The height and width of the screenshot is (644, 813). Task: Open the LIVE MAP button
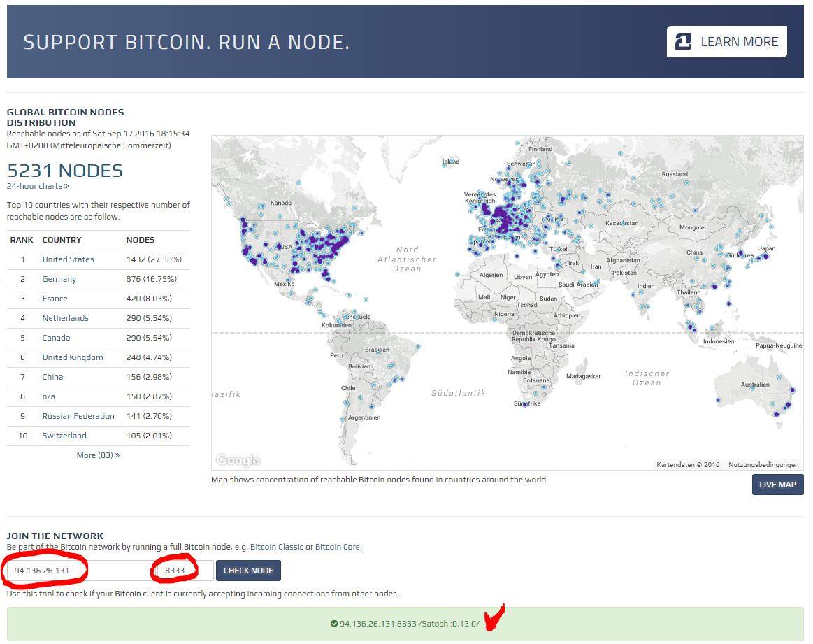[x=777, y=485]
